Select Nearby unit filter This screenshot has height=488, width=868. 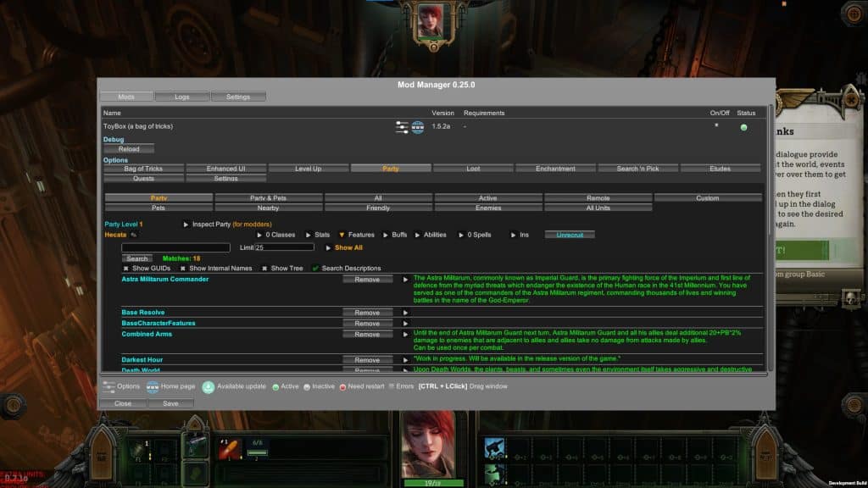click(268, 208)
